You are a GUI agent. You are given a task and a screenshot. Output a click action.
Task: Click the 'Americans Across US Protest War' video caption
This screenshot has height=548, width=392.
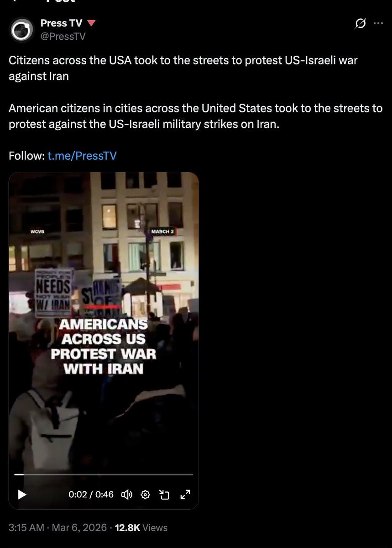[x=104, y=346]
